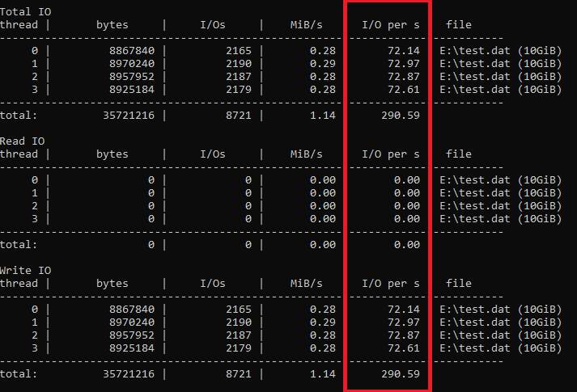Click "total:" label in the Total IO table
This screenshot has height=392, width=577.
(19, 116)
